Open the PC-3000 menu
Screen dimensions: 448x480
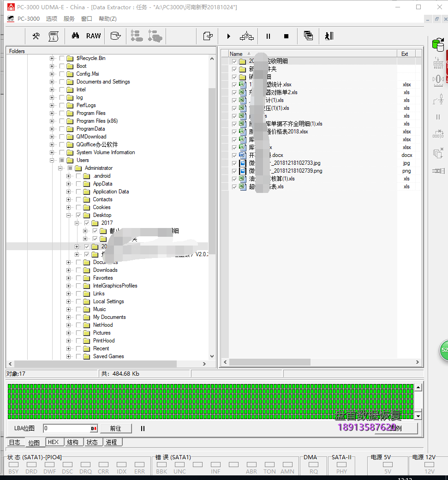coord(29,18)
